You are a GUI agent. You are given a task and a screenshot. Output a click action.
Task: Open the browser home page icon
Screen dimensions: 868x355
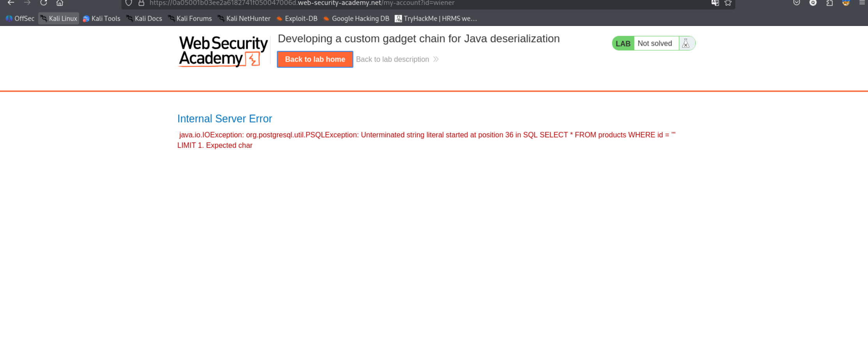point(60,3)
